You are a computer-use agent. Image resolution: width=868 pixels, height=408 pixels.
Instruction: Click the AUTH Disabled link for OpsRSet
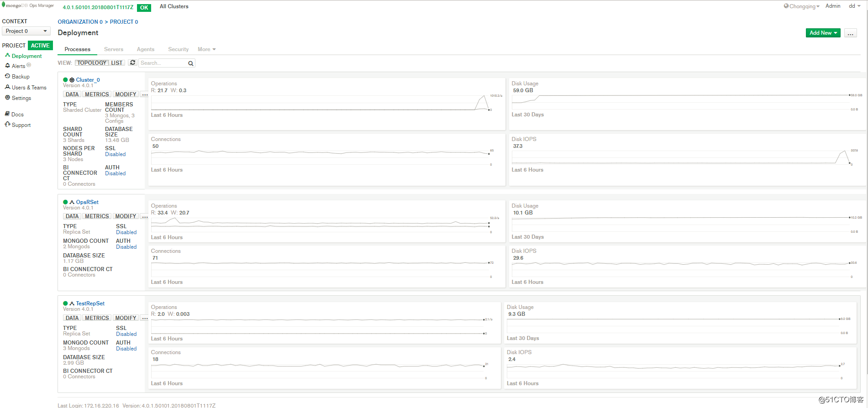tap(126, 247)
